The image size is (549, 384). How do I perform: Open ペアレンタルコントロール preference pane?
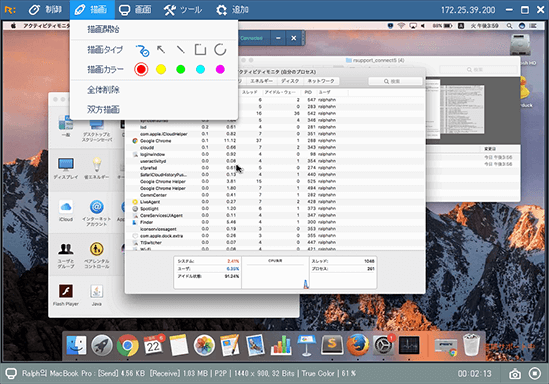point(97,256)
